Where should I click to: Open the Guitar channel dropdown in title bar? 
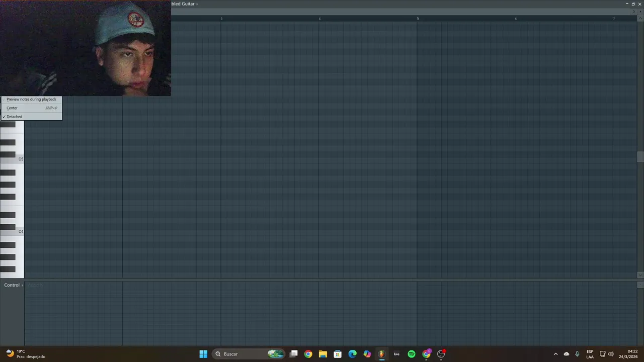point(185,4)
